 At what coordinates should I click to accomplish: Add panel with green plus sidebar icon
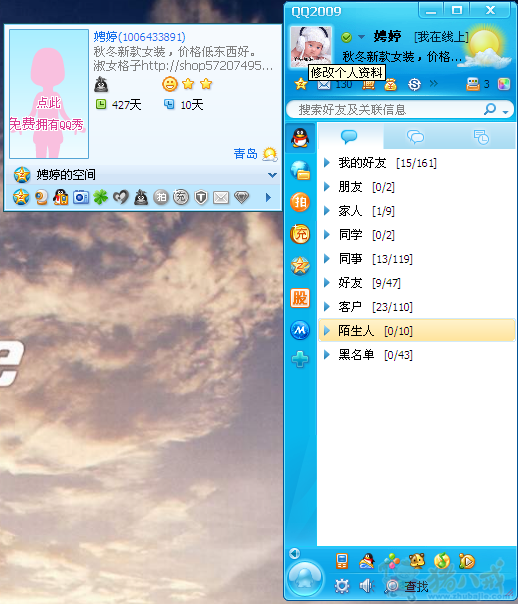300,359
